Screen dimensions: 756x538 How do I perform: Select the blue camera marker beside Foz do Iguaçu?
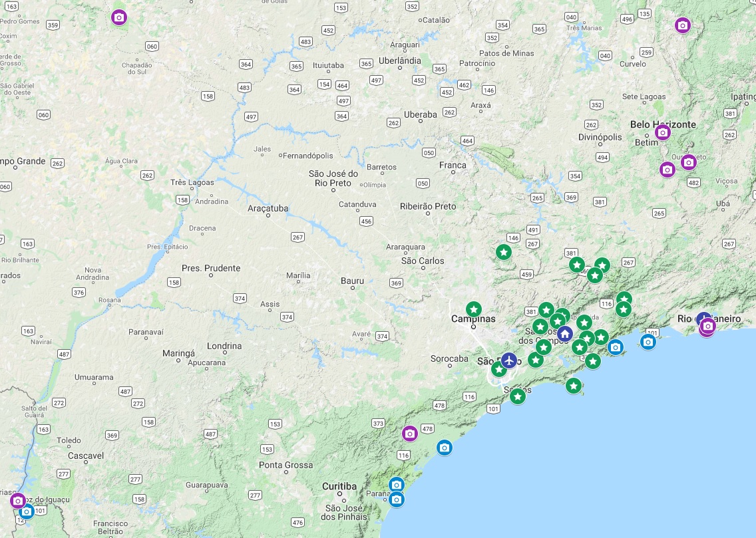pyautogui.click(x=27, y=511)
